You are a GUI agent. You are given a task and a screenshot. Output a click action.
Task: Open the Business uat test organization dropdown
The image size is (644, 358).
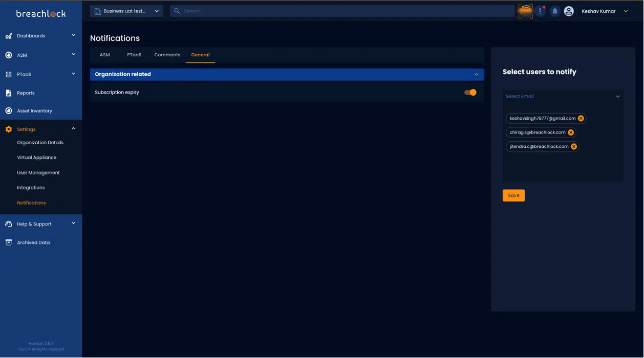tap(127, 11)
